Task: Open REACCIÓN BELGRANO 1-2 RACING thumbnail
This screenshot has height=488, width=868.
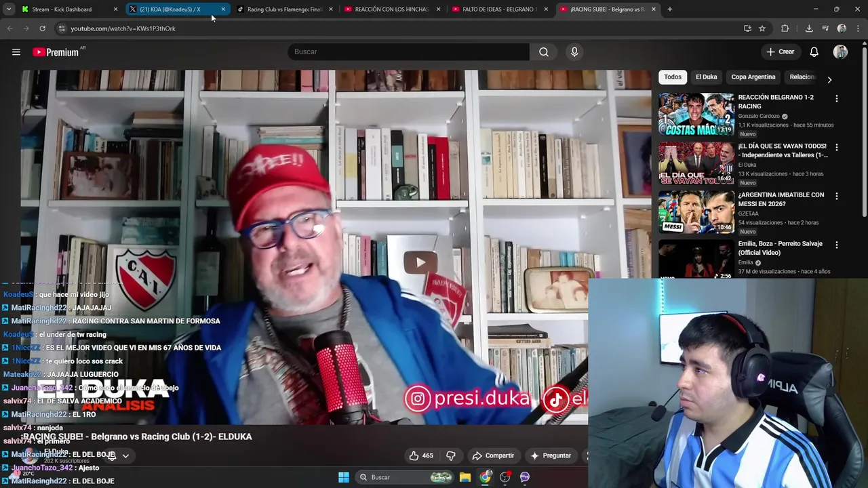Action: [x=696, y=114]
